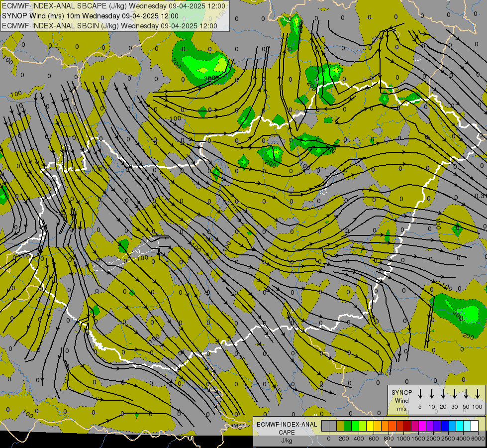Click the '20' wind speed value

coord(443,407)
